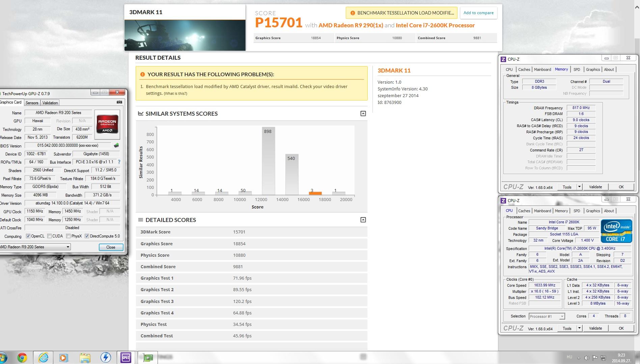Open the Processor #1 selection dropdown

pyautogui.click(x=547, y=316)
